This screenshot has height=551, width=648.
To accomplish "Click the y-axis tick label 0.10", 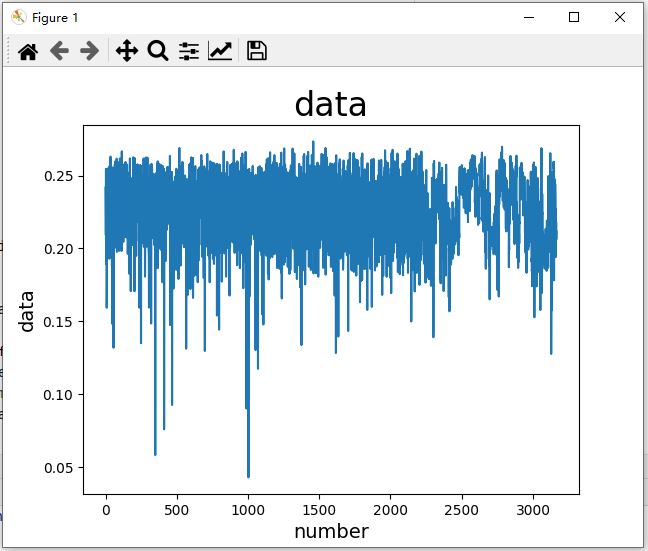I will tap(58, 395).
